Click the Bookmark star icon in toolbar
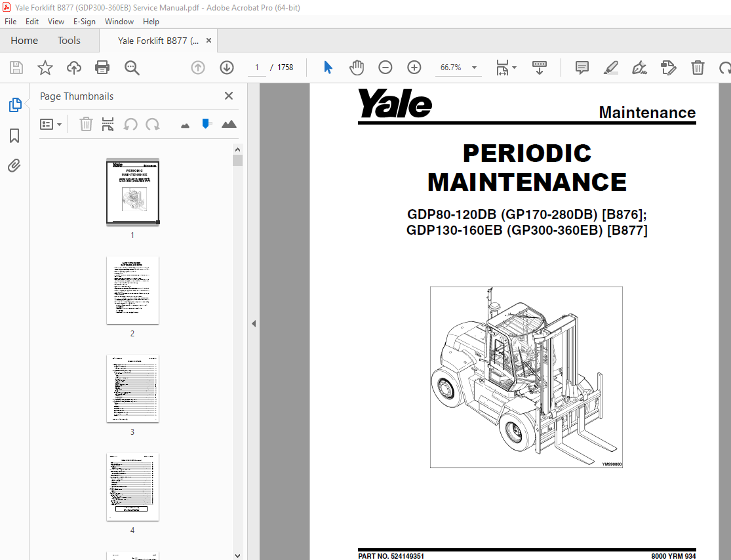Screen dimensions: 731x560 click(45, 68)
